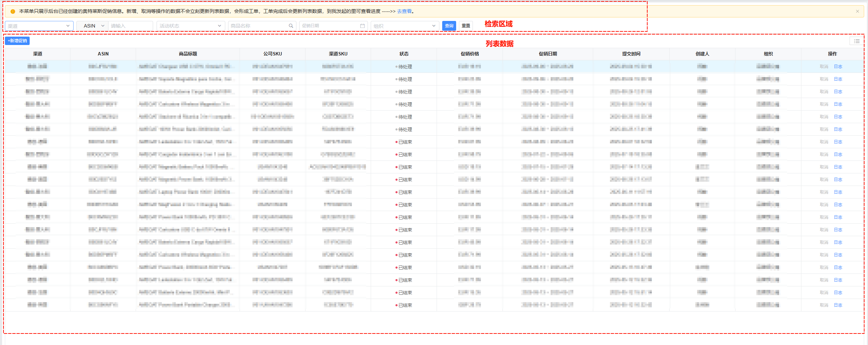Expand the 活动状态 dropdown
Screen dimensions: 868x345
(190, 26)
